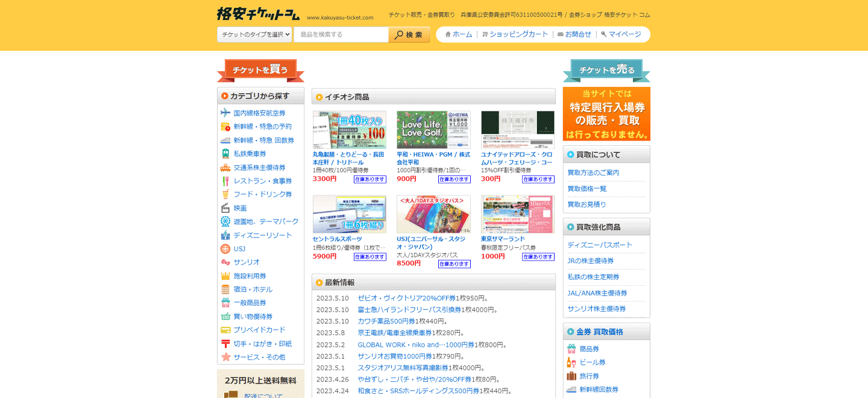Image resolution: width=868 pixels, height=398 pixels.
Task: Click the Ferris wheel theme park icon
Action: pos(225,221)
